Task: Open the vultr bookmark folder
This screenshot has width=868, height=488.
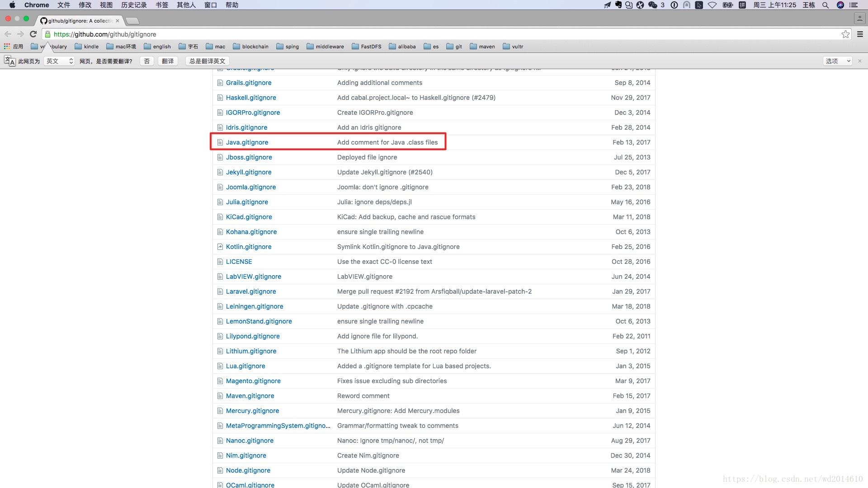Action: tap(513, 47)
